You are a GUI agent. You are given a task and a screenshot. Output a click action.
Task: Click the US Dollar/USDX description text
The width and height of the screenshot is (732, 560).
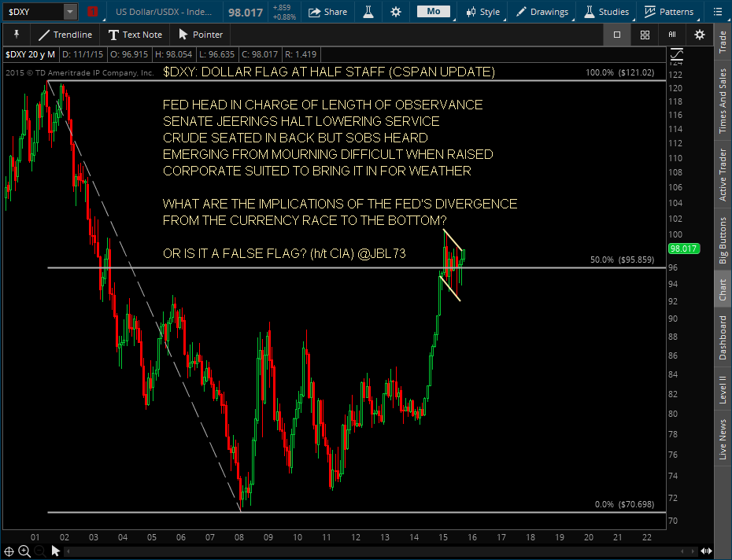pos(164,12)
